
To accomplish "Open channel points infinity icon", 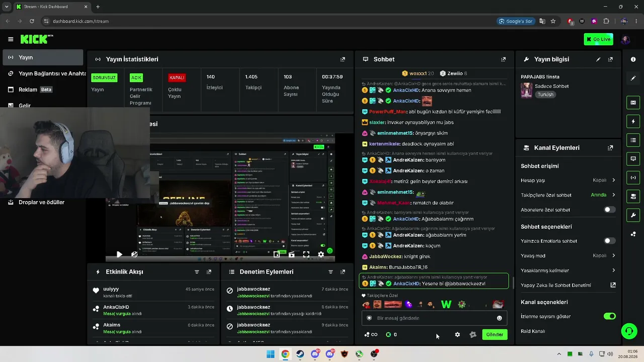I will coord(371,335).
